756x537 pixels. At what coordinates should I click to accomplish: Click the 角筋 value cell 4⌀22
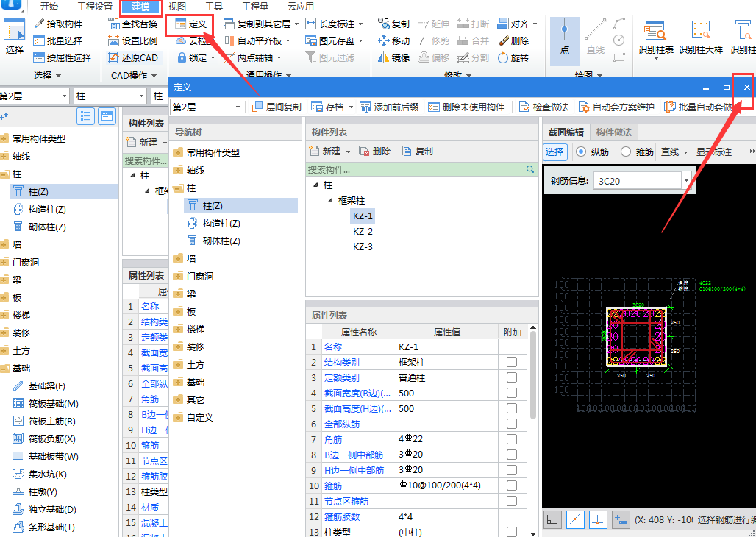[447, 439]
